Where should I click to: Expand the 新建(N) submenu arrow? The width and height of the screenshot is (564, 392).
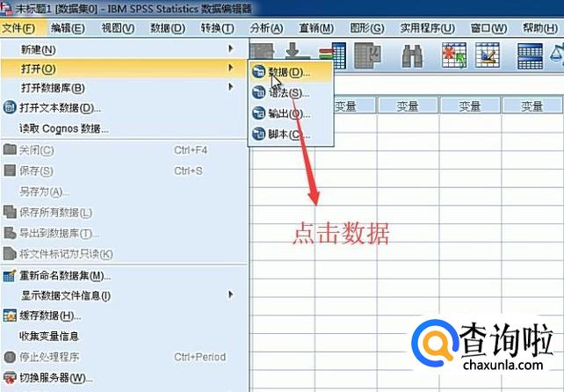coord(230,48)
